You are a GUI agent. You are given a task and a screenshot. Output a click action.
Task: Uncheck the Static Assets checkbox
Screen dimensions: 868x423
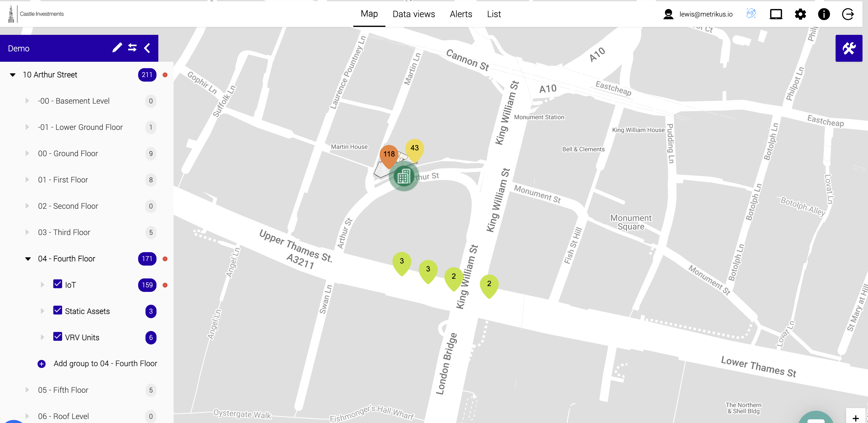pos(58,310)
